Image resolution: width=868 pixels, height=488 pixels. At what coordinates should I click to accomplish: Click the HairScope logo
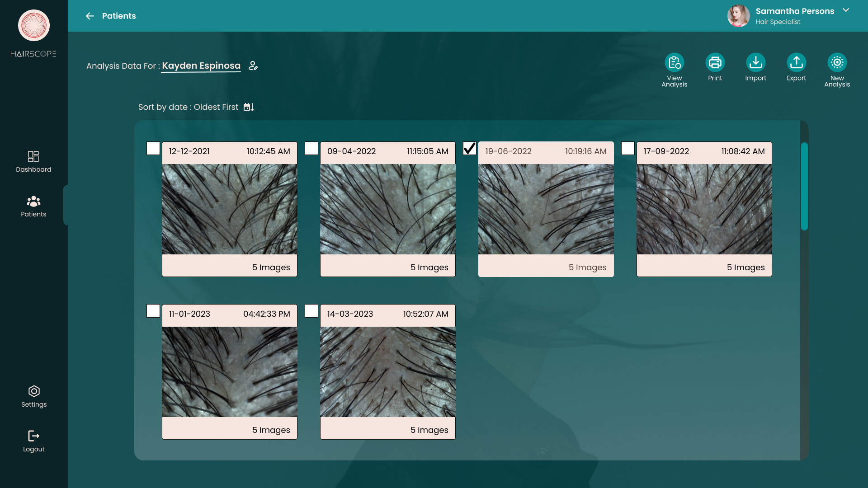(x=34, y=26)
